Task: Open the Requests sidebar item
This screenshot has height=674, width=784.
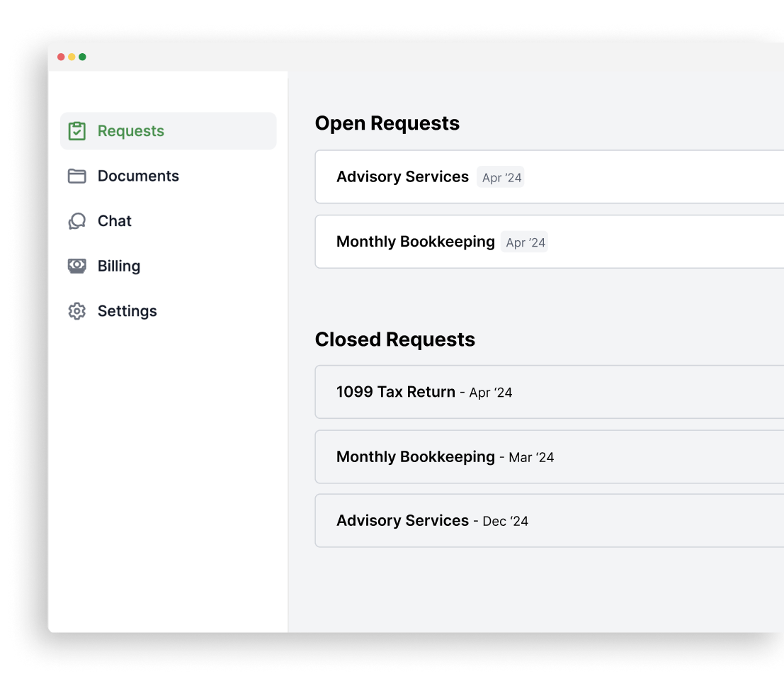Action: (168, 131)
